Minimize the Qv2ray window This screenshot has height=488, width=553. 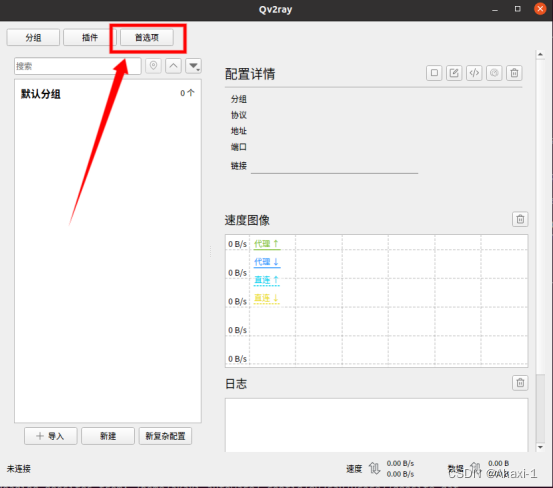[495, 10]
